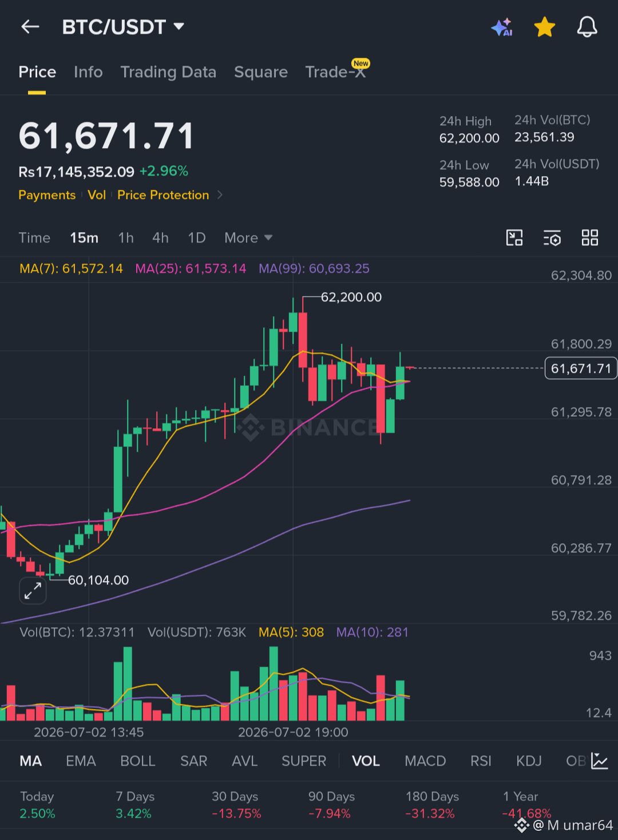Open the Trade-X tab
This screenshot has height=840, width=618.
pos(336,71)
